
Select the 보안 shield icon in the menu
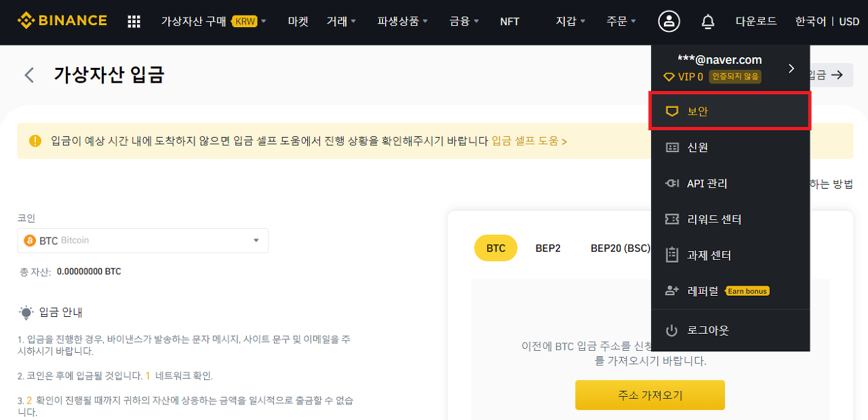(x=672, y=111)
